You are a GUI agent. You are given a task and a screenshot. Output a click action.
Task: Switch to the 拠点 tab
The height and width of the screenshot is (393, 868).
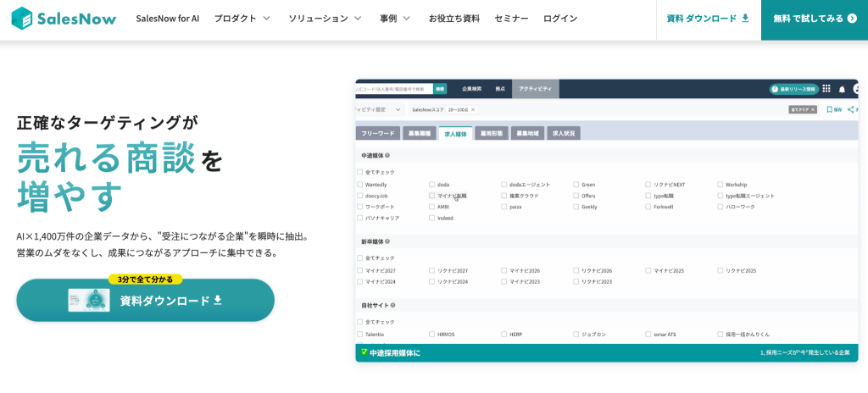click(x=500, y=89)
